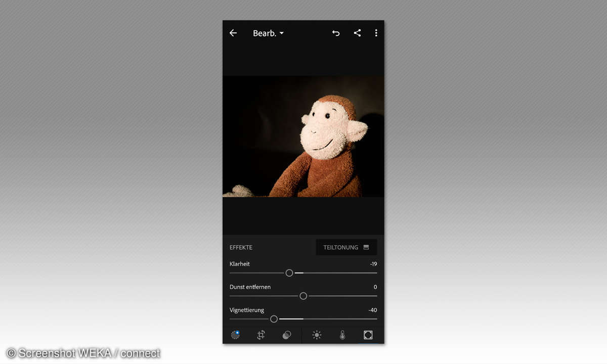Screen dimensions: 607x364
Task: Click the Vignettierung slider handle
Action: coord(274,319)
